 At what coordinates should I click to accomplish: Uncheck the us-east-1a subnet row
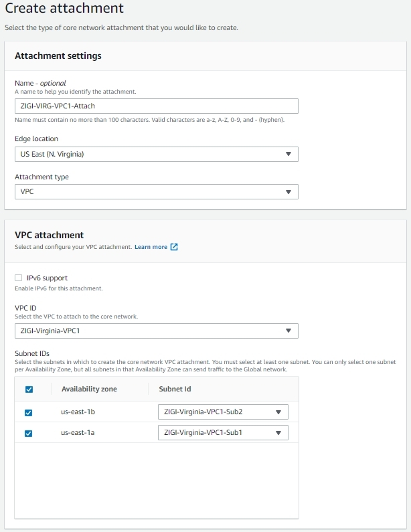(29, 433)
